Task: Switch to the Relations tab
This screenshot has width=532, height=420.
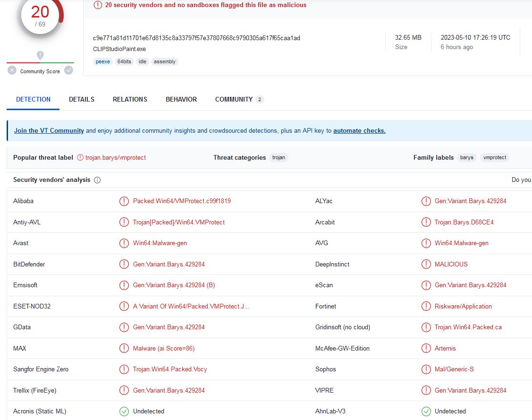Action: (x=130, y=100)
